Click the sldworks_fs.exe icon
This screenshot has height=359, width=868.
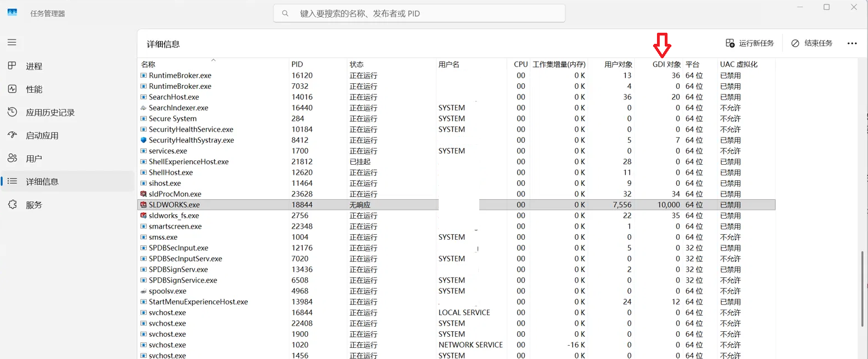pos(143,216)
